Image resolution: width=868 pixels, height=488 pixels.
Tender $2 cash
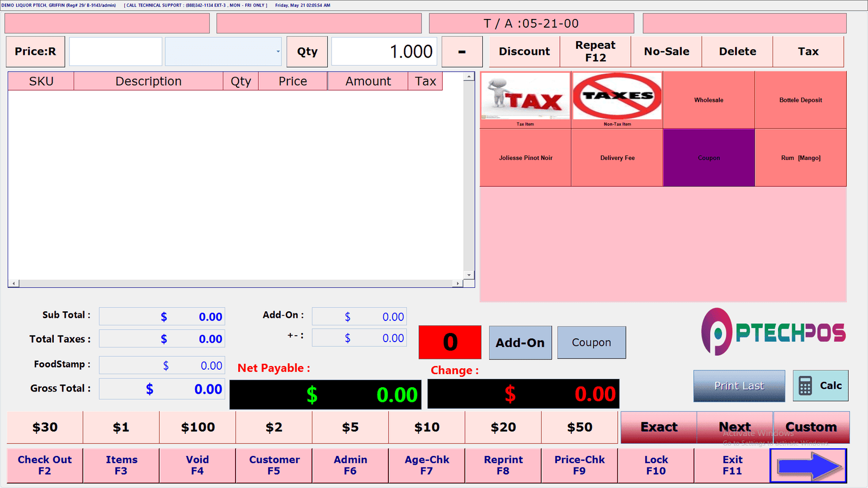click(x=274, y=427)
